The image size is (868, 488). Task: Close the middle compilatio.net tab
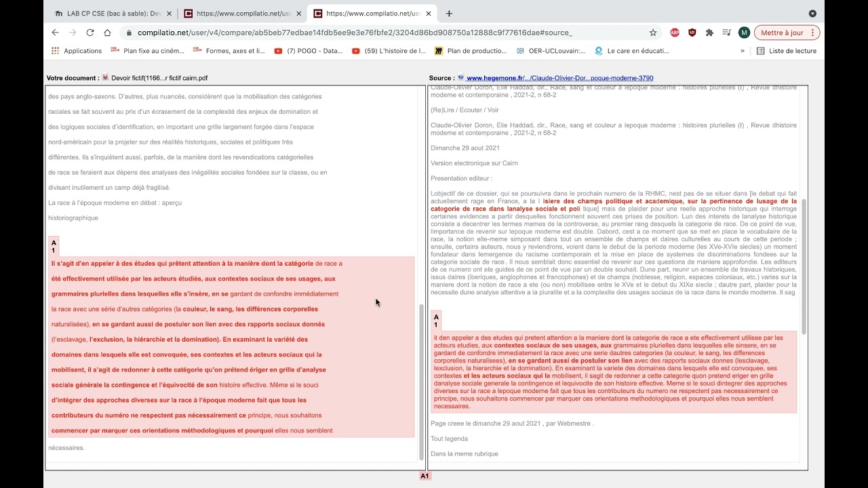click(x=298, y=14)
